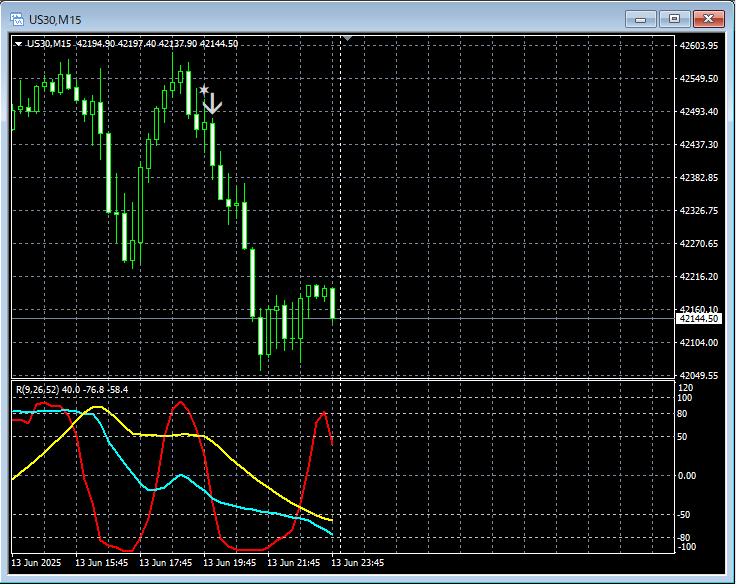This screenshot has height=584, width=737.
Task: Click the 42216.20 price scale label
Action: click(x=698, y=276)
